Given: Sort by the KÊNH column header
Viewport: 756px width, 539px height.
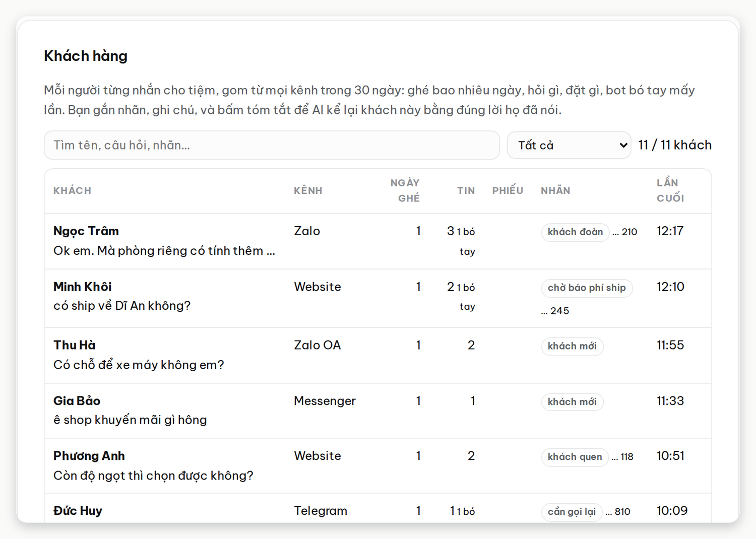Looking at the screenshot, I should coord(308,191).
